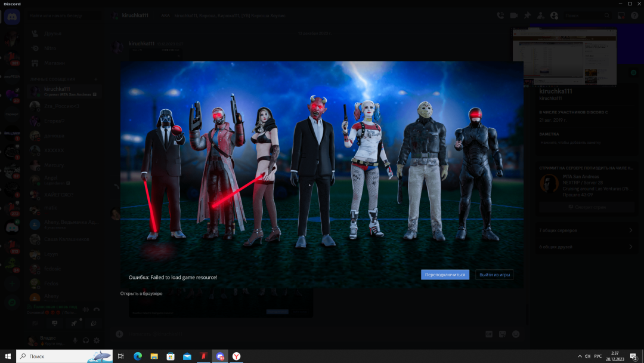
Task: Deafen headphones toggle in user panel
Action: coord(86,340)
